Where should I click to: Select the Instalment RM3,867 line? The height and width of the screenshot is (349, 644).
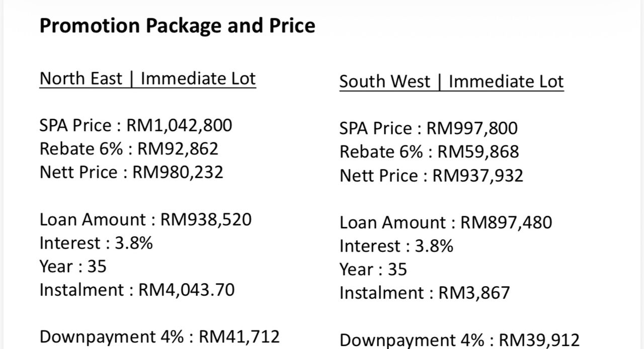coord(425,293)
